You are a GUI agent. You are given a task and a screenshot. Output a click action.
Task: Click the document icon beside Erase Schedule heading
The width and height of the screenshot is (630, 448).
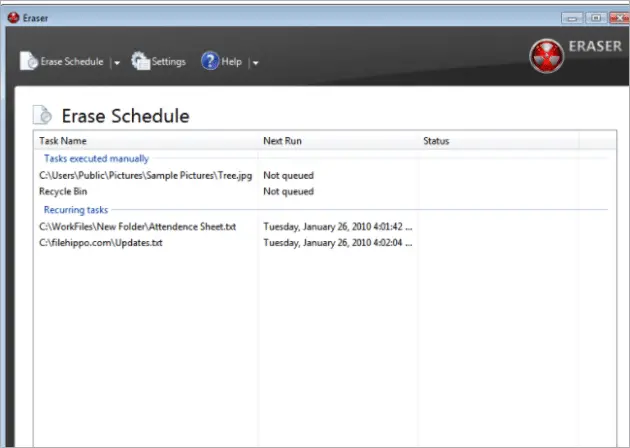[44, 115]
